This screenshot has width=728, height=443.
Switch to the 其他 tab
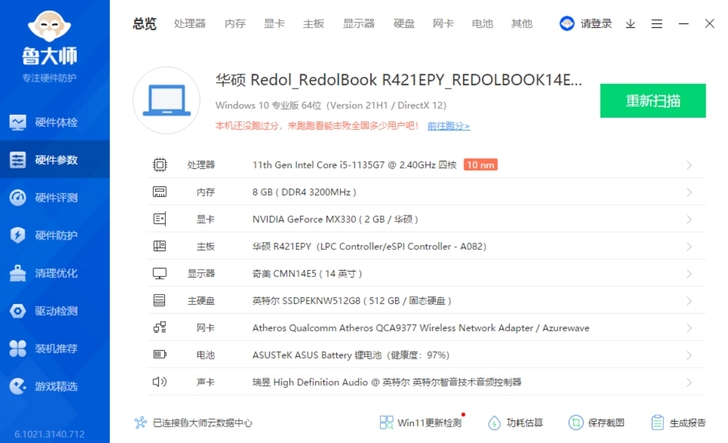522,23
